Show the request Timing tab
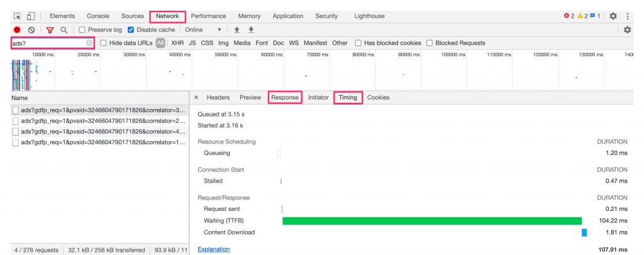The image size is (644, 255). [x=348, y=98]
